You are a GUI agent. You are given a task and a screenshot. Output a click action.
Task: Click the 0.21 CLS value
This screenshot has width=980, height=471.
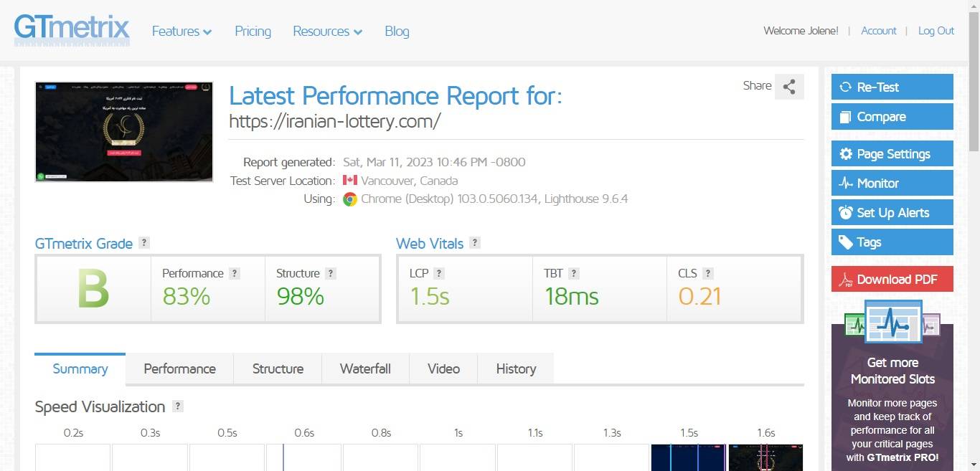699,296
